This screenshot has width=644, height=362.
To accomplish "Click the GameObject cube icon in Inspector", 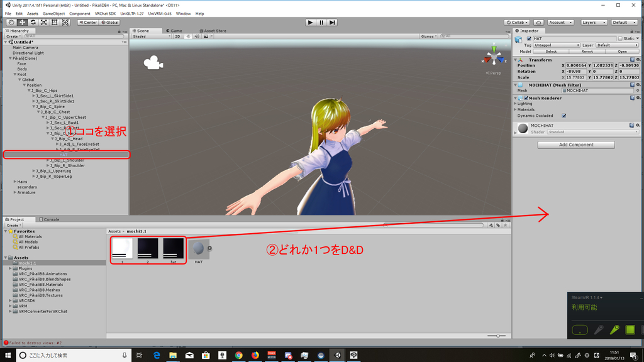I will click(518, 40).
